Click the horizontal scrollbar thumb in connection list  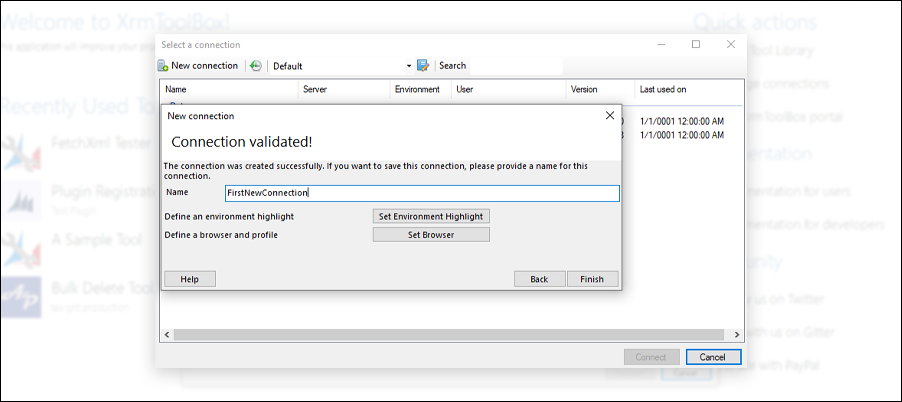pyautogui.click(x=449, y=334)
